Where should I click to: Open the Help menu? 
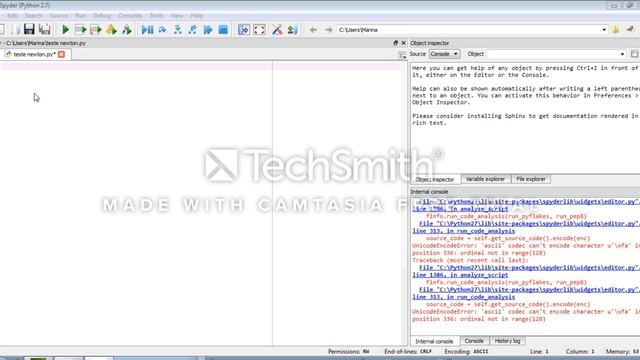tap(196, 16)
